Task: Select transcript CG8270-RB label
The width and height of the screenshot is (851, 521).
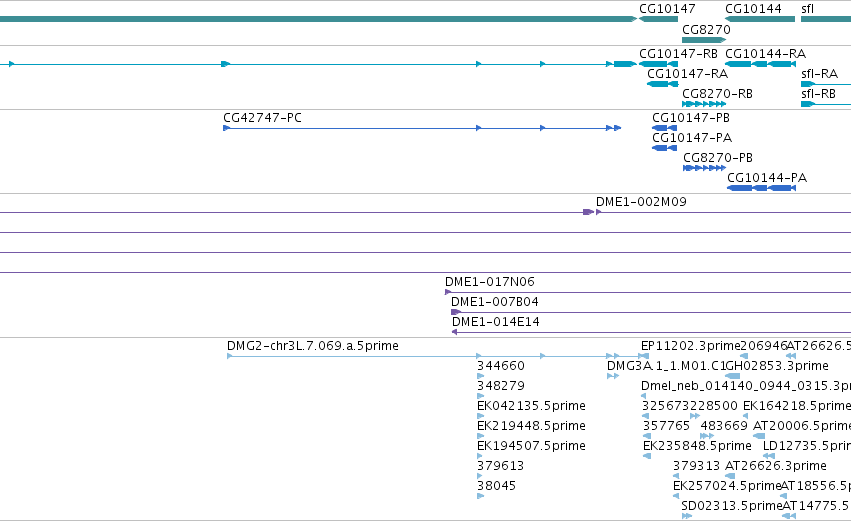Action: click(717, 94)
